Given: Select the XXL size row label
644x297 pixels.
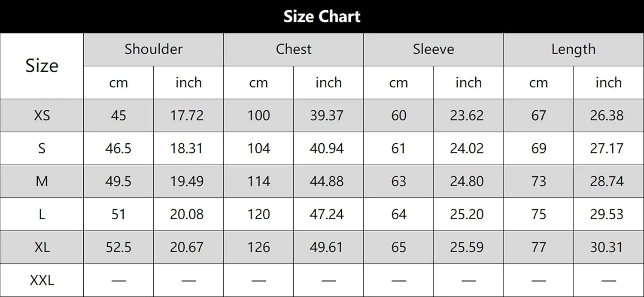Looking at the screenshot, I should point(42,280).
